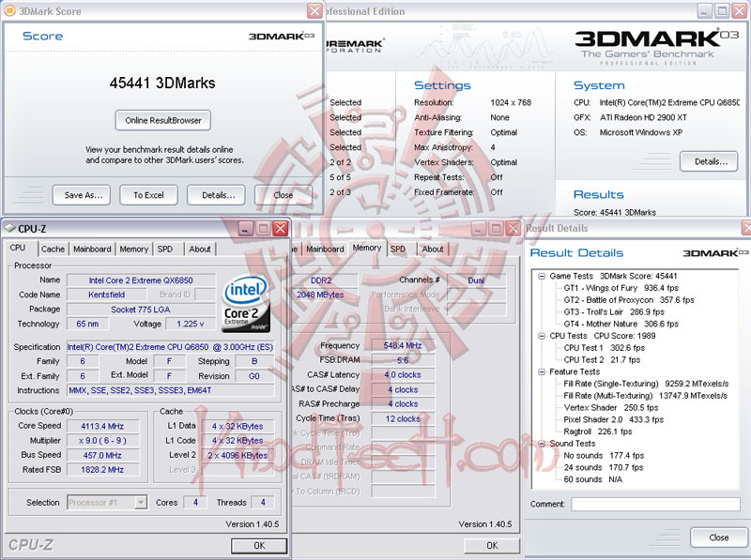Click the Core Speed value 4113.4 MHz

coord(102,426)
